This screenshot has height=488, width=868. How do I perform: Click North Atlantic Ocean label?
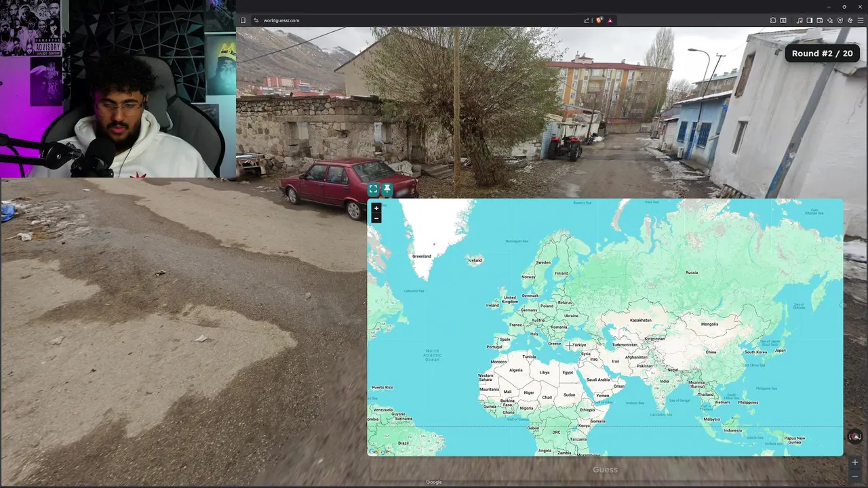point(432,354)
